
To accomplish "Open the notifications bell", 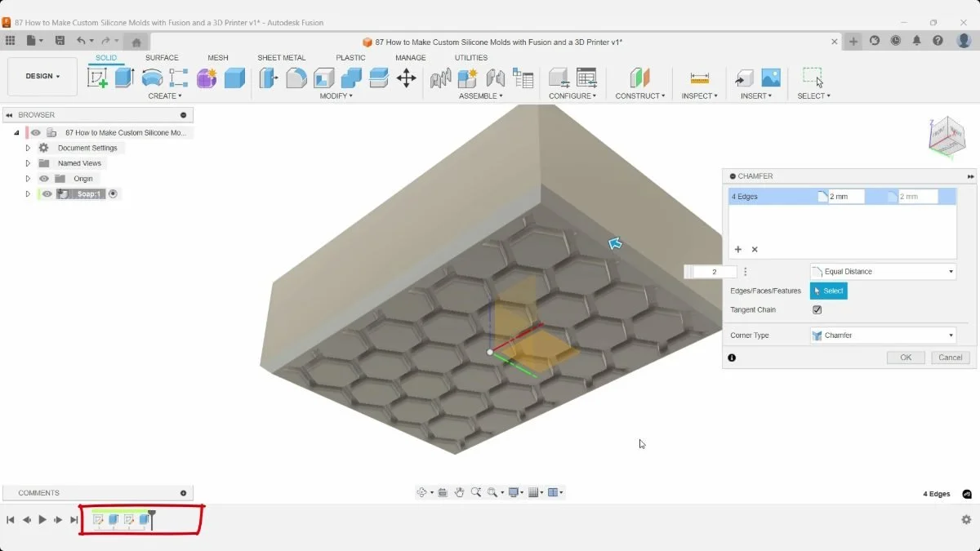I will 917,41.
